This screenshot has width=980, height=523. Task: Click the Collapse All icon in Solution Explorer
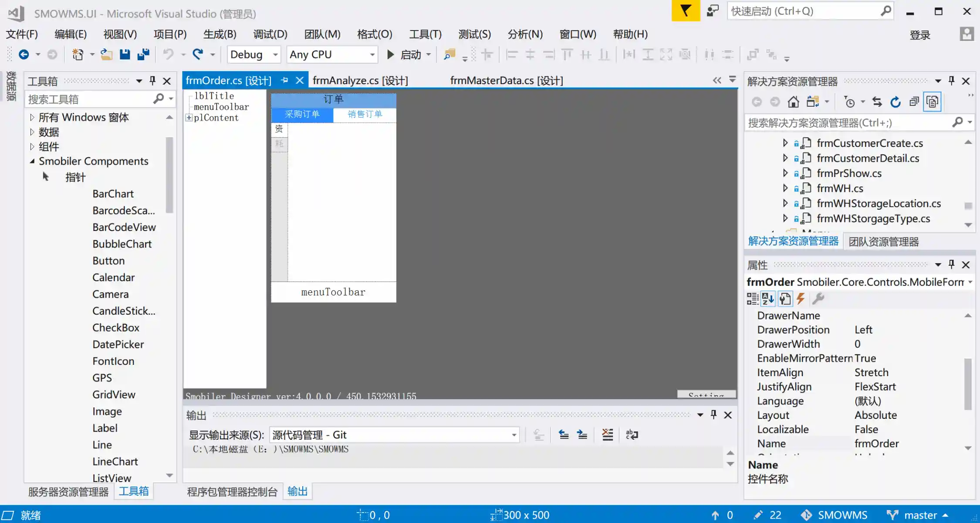click(914, 102)
